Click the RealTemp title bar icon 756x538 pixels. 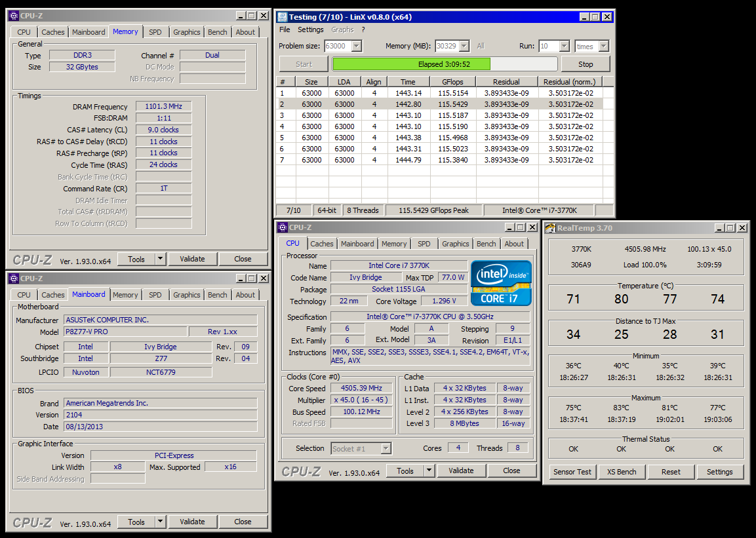coord(550,228)
